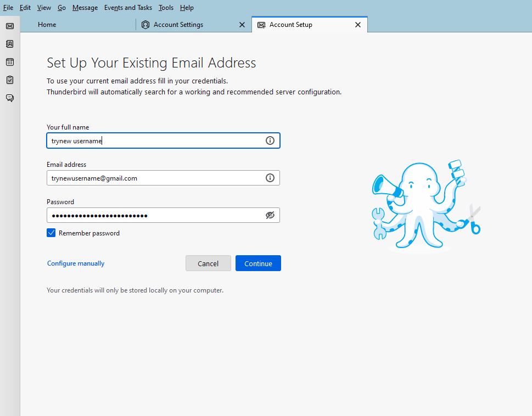Switch to the Home tab
The height and width of the screenshot is (416, 532).
[x=47, y=25]
